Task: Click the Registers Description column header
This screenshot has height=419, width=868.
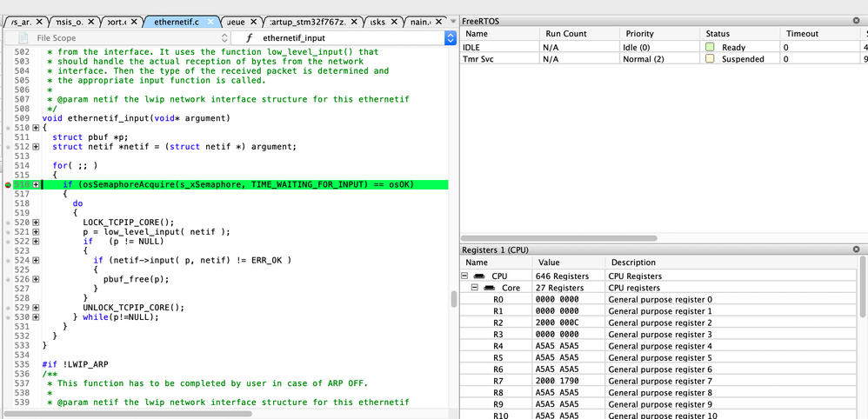Action: point(731,263)
